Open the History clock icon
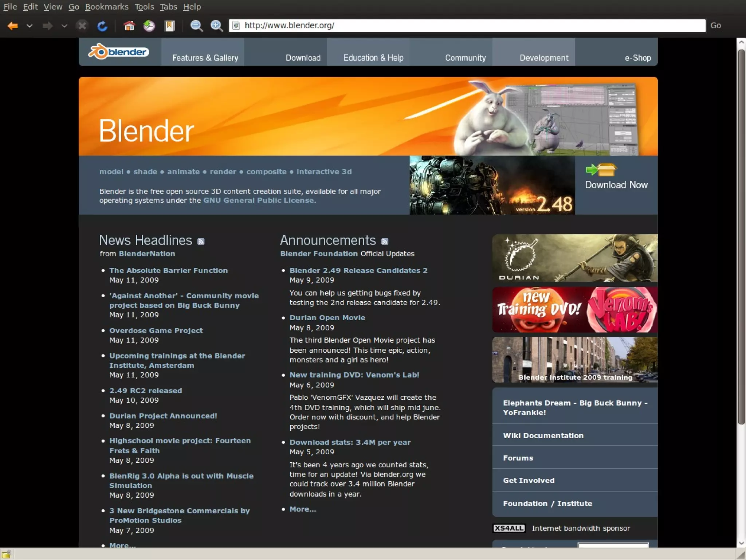Viewport: 746px width, 560px height. coord(149,26)
